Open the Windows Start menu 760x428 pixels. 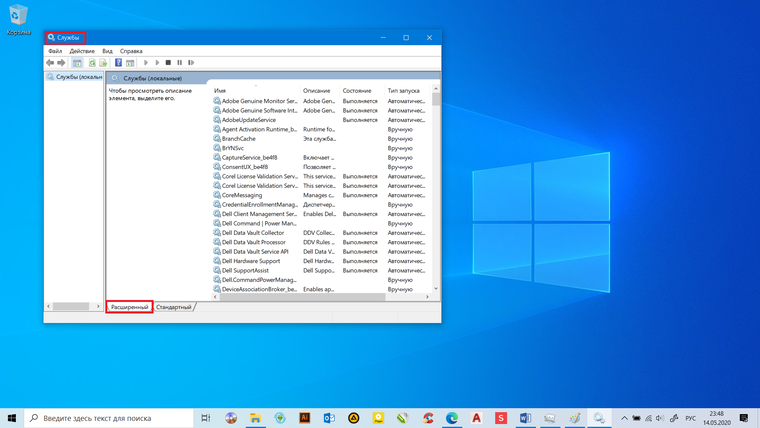click(12, 418)
